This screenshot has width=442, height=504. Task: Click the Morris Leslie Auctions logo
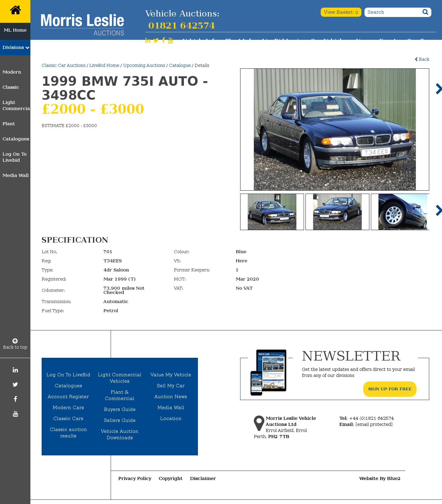82,25
